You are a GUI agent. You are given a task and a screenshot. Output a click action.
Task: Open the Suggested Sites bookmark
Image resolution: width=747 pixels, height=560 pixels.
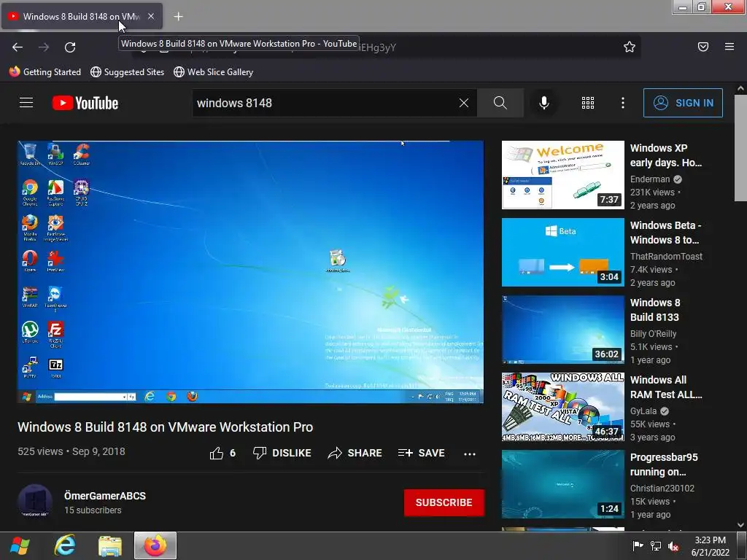click(x=128, y=72)
